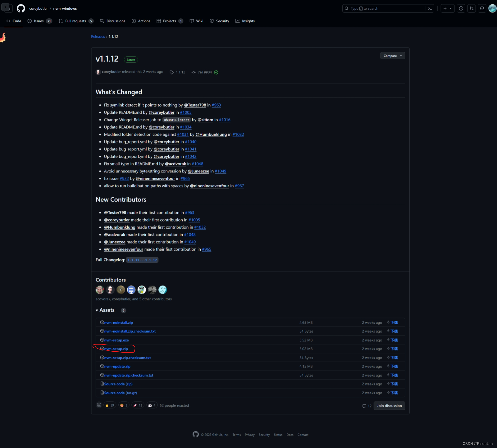Click the rocket reaction 13
The width and height of the screenshot is (497, 448).
tap(138, 405)
